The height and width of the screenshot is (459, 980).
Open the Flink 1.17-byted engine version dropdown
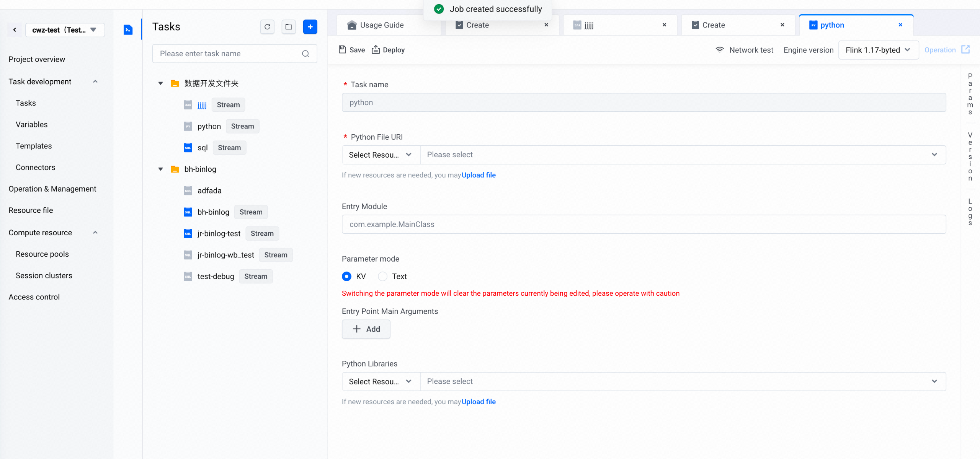click(878, 50)
